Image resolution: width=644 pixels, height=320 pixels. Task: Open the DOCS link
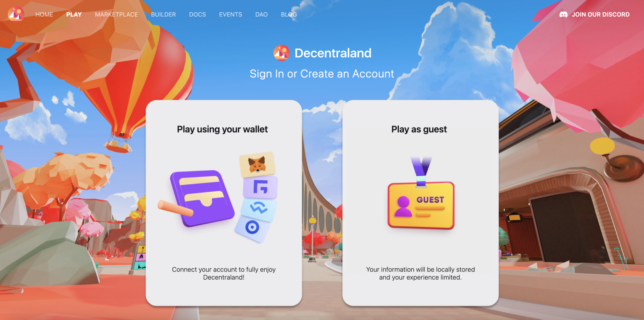[x=197, y=14]
